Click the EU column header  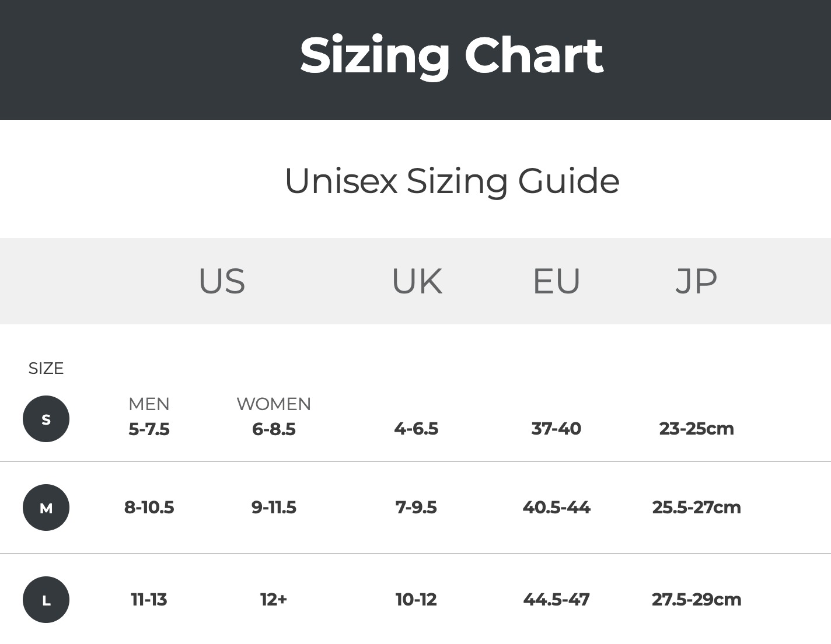pos(556,281)
